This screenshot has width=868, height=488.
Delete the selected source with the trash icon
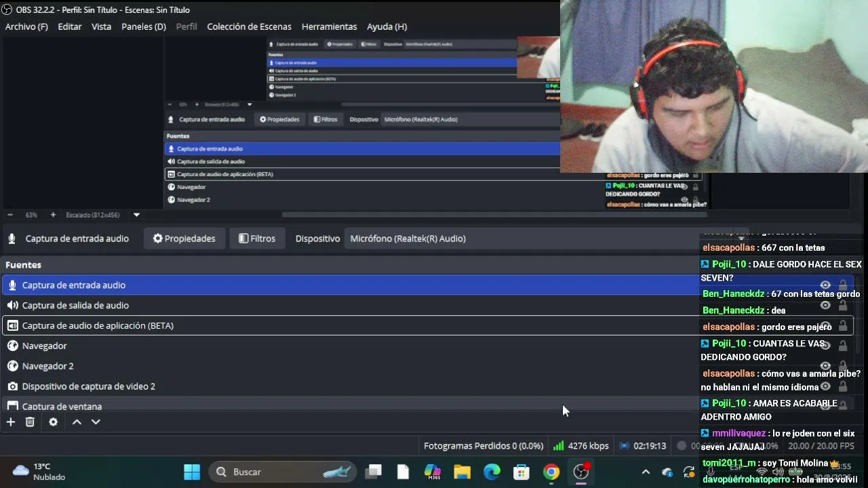click(x=30, y=422)
